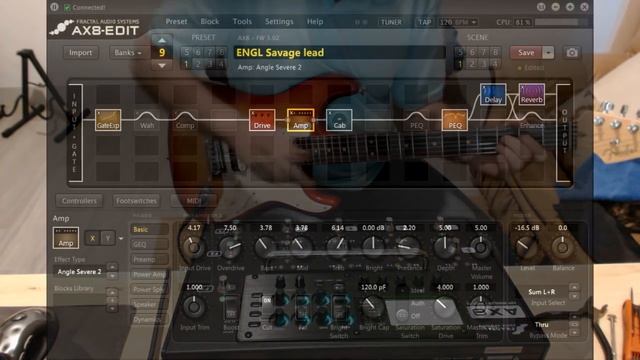
Task: Open the Banks dropdown
Action: pyautogui.click(x=128, y=53)
